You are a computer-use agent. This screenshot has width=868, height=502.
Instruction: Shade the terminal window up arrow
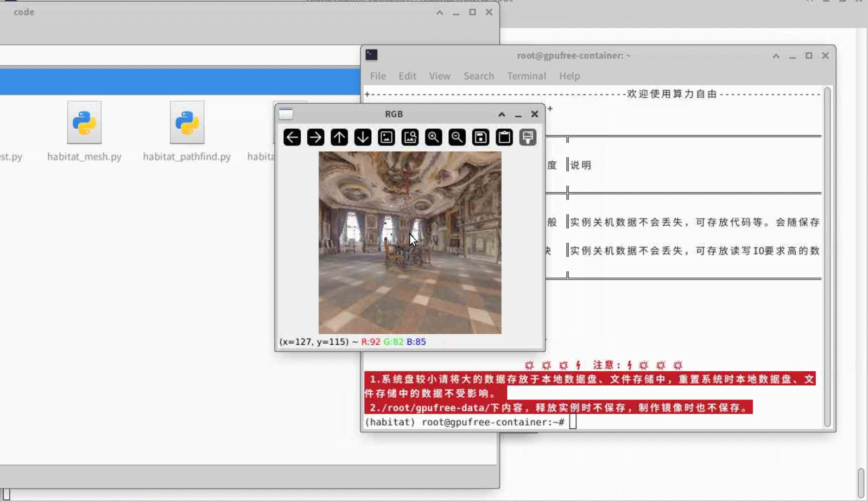[x=776, y=56]
